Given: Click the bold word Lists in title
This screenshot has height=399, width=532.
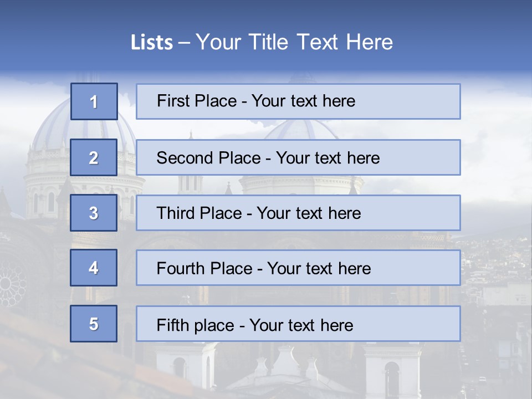Looking at the screenshot, I should 151,43.
